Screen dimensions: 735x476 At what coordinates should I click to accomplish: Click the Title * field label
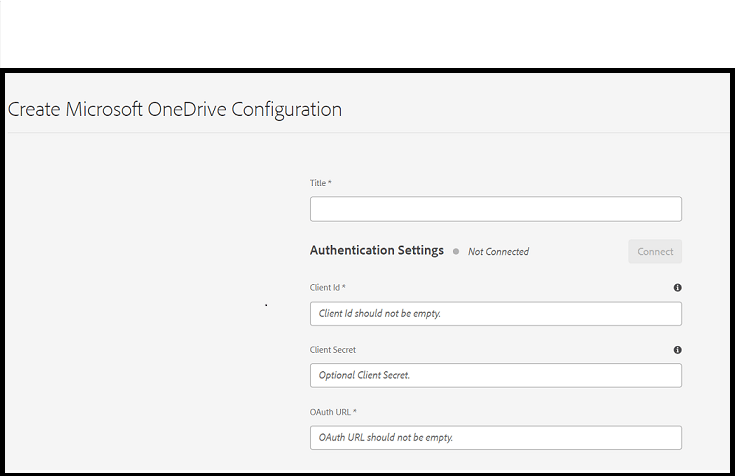point(321,183)
